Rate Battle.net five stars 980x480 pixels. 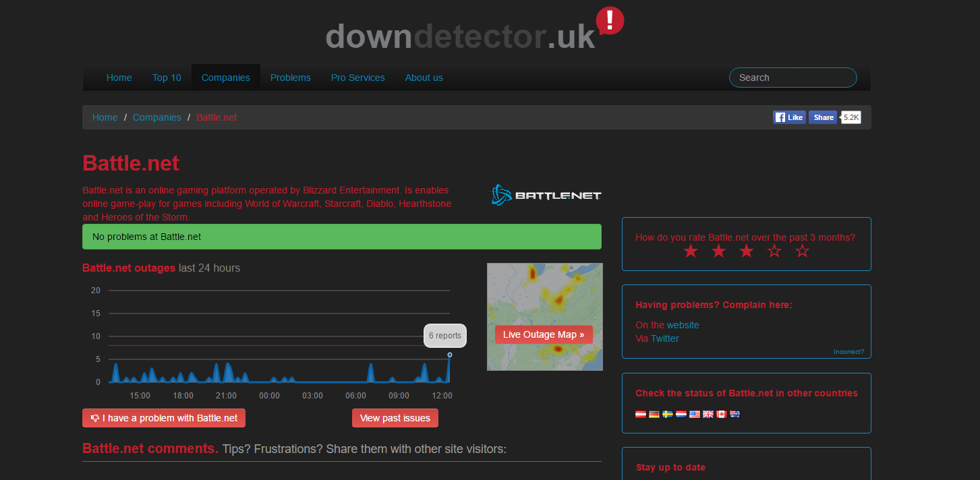(x=802, y=250)
